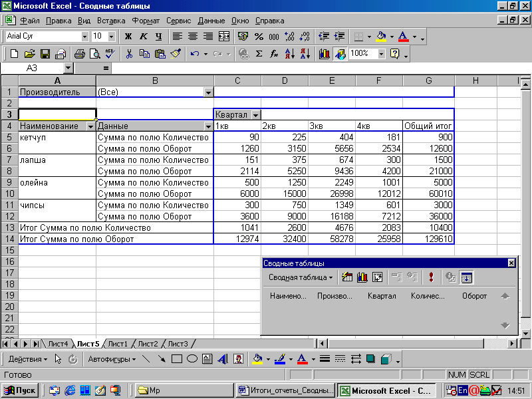
Task: Cut selection with the scissors icon
Action: point(129,54)
